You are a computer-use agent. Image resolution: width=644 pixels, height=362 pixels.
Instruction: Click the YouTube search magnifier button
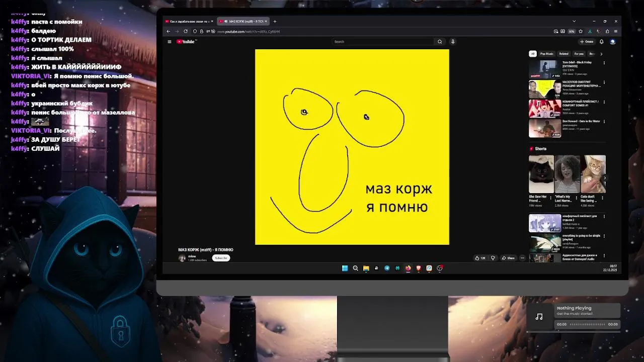(x=440, y=42)
